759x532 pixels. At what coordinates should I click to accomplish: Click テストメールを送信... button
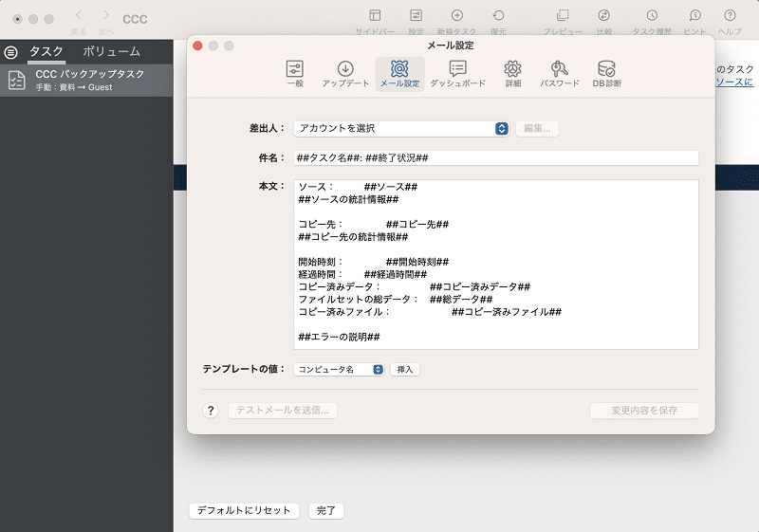coord(283,411)
